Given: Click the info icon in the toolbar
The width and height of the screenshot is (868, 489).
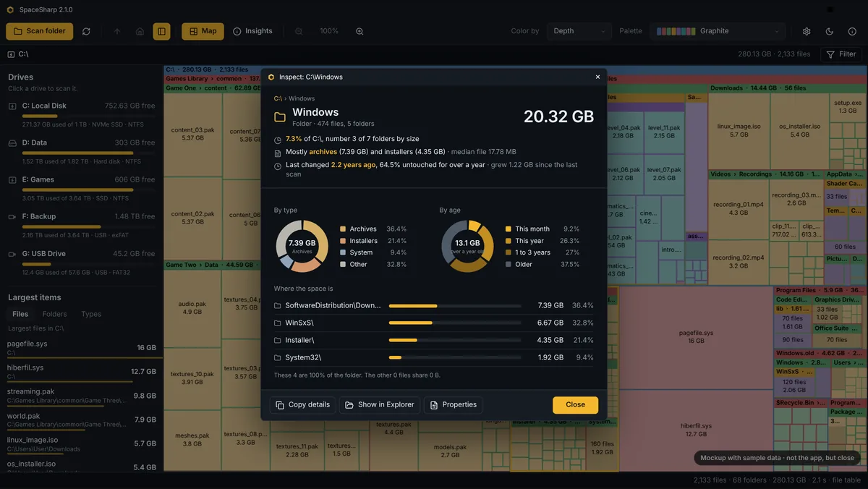Looking at the screenshot, I should coord(852,31).
